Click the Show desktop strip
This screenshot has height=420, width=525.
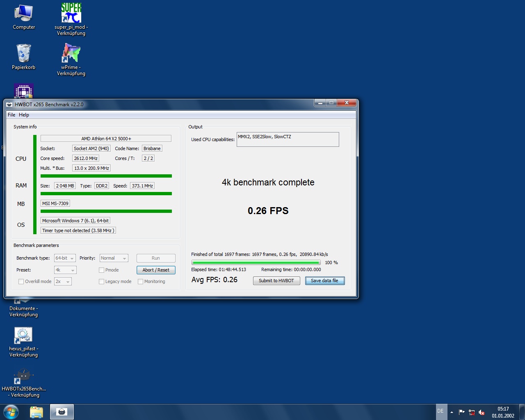click(x=522, y=412)
